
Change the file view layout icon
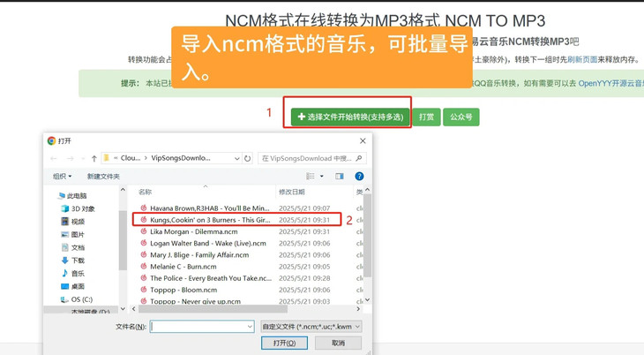pyautogui.click(x=311, y=176)
